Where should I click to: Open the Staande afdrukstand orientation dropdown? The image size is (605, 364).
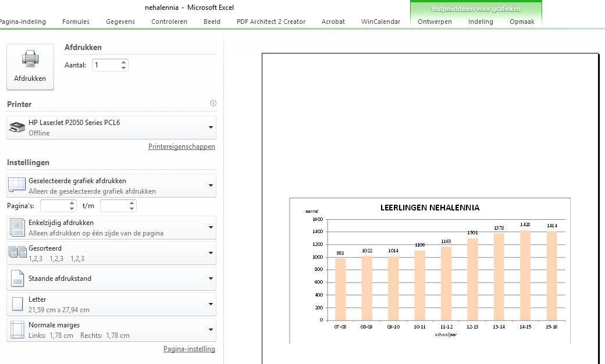111,279
